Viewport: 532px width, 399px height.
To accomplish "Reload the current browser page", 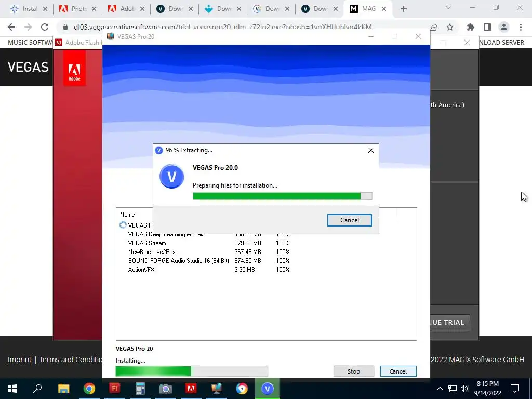I will [x=45, y=27].
